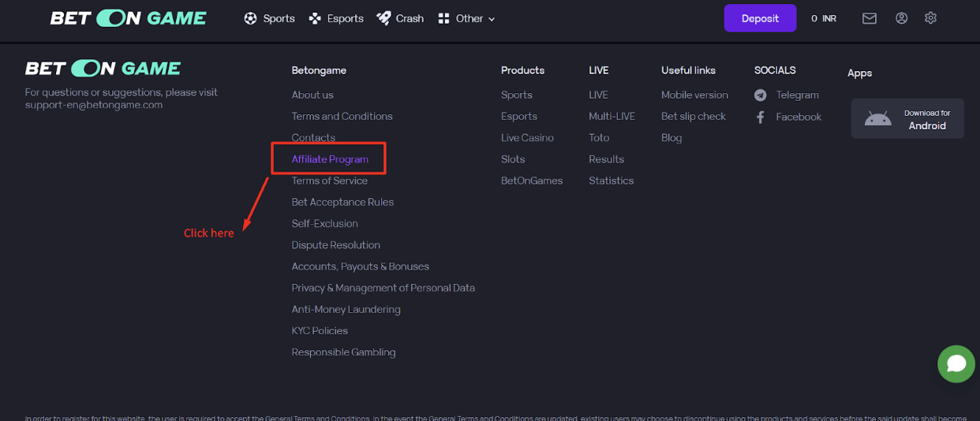Viewport: 980px width, 421px height.
Task: Click the Useful links heading
Action: pyautogui.click(x=688, y=70)
